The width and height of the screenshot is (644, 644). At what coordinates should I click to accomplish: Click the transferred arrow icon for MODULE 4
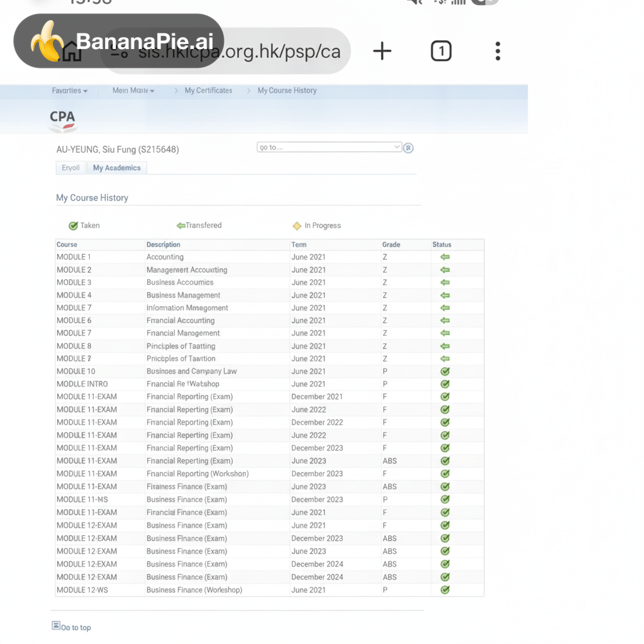445,296
